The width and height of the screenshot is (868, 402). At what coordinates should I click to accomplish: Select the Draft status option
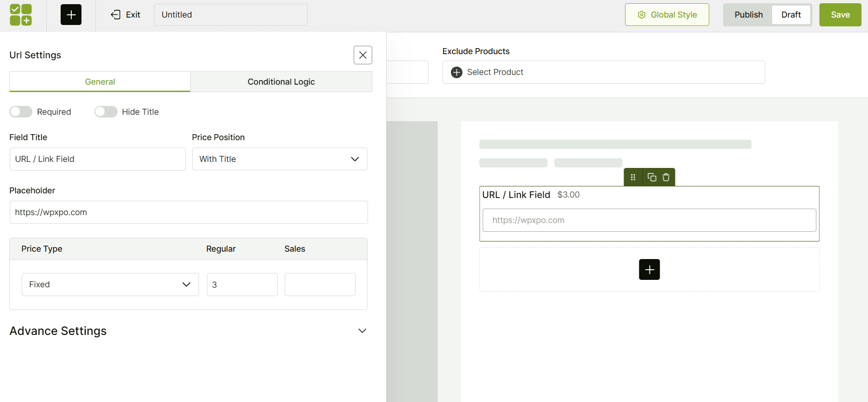791,15
